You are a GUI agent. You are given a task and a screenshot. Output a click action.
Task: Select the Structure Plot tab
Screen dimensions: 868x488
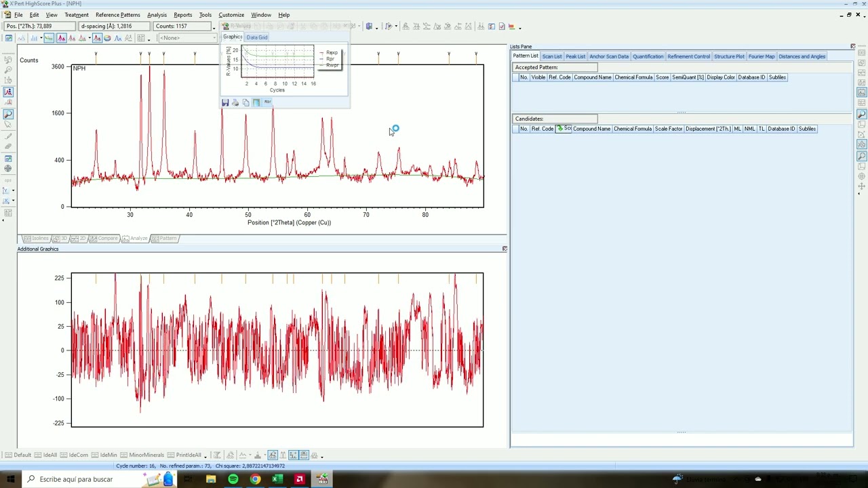point(729,56)
